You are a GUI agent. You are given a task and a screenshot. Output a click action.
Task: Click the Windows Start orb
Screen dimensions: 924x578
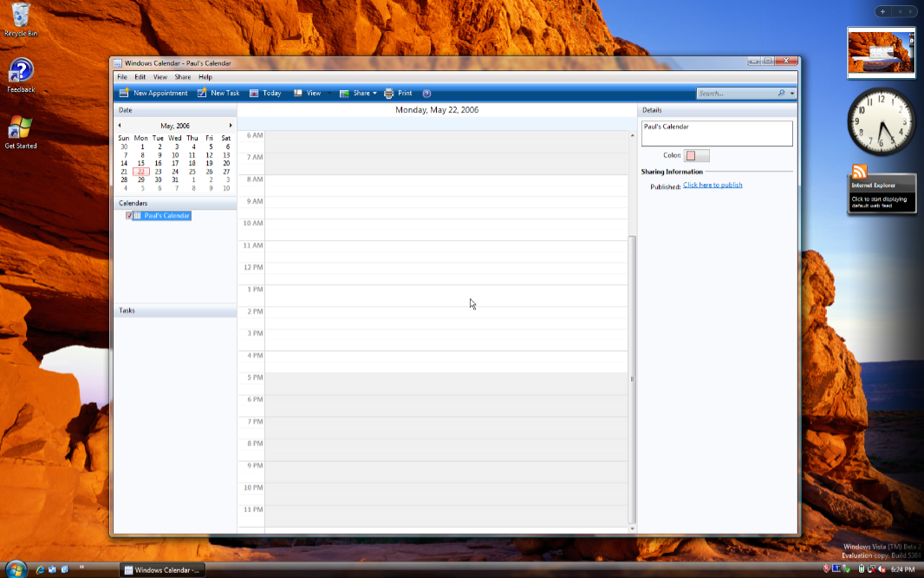coord(15,569)
